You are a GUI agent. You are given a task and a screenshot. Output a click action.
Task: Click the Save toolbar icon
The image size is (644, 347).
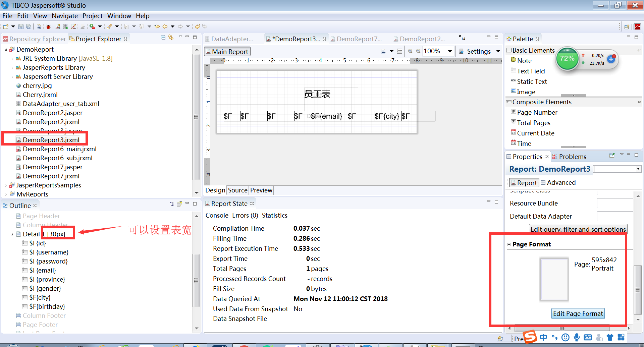21,26
